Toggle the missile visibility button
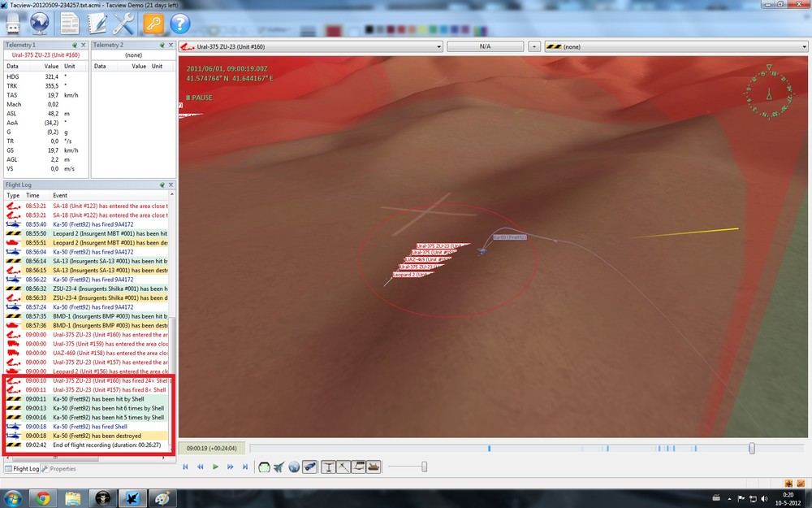 (x=309, y=466)
